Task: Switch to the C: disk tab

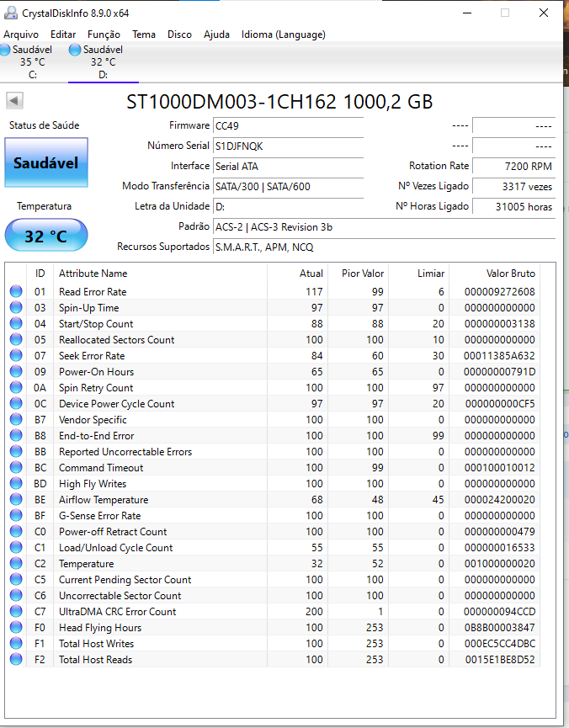Action: [33, 62]
